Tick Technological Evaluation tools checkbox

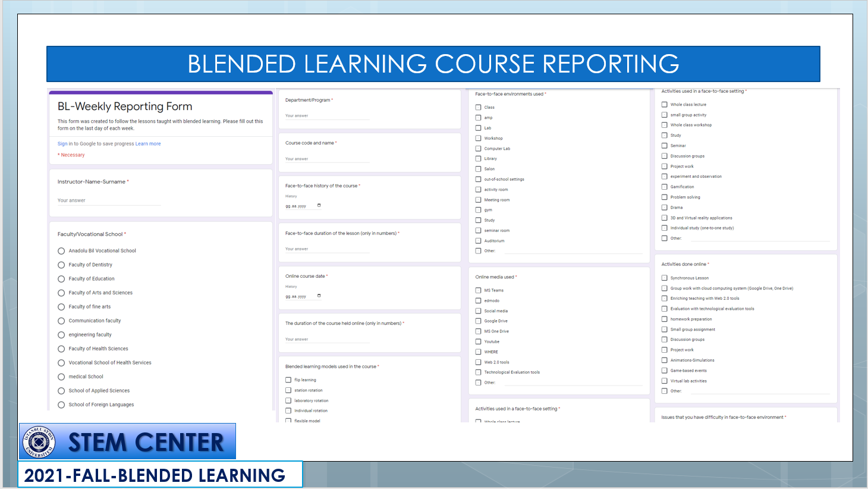tap(478, 372)
